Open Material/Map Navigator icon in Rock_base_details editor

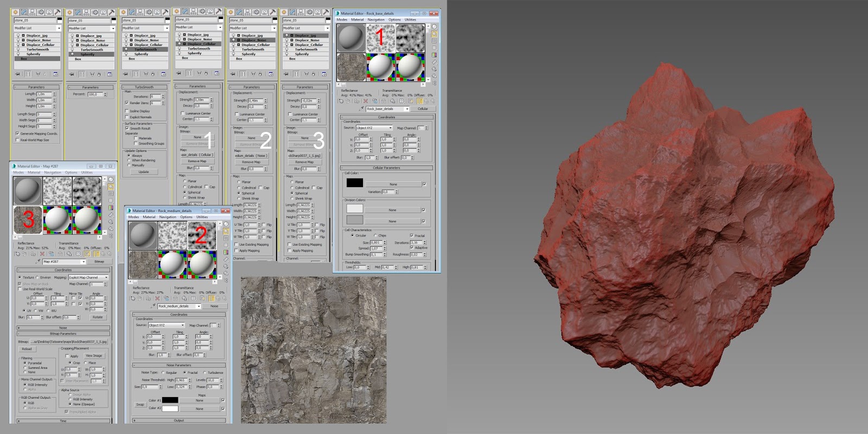(x=434, y=83)
